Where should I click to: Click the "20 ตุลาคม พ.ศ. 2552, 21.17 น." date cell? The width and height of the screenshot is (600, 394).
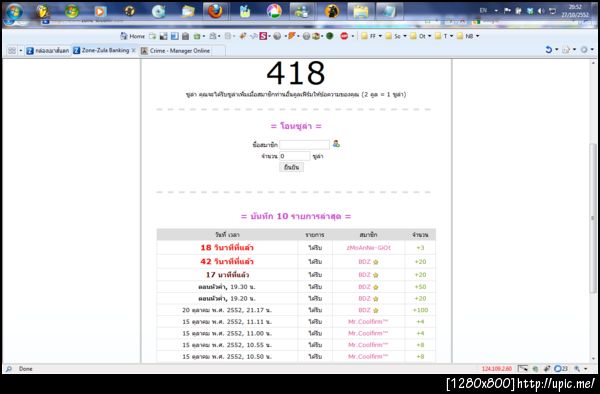pyautogui.click(x=227, y=310)
